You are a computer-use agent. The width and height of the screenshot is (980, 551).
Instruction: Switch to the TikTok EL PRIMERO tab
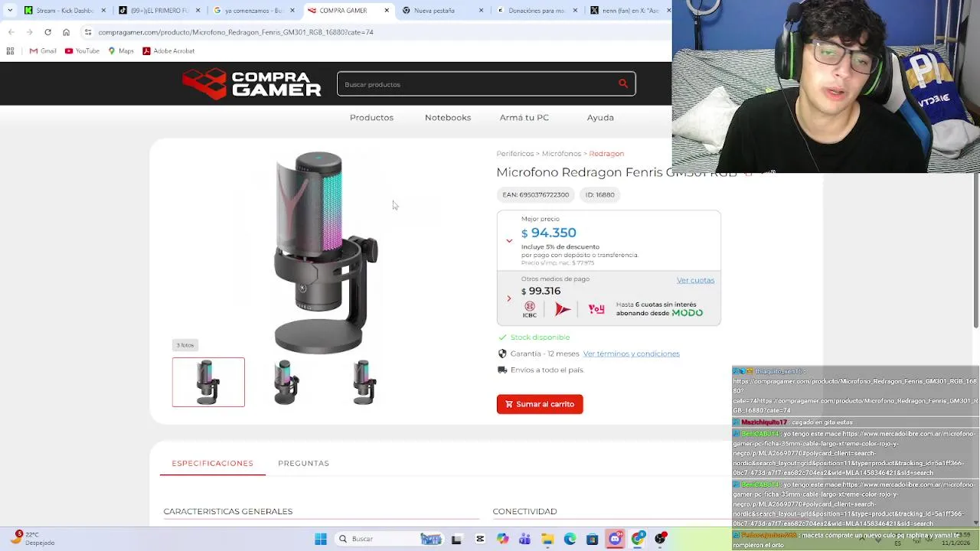coord(159,11)
